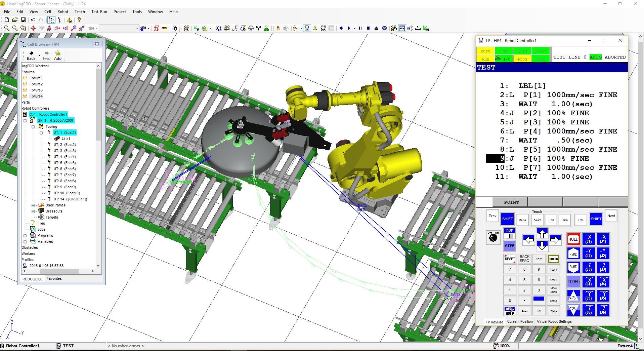Viewport: 644px width, 351px height.
Task: Center the view on selected object
Action: (x=33, y=28)
